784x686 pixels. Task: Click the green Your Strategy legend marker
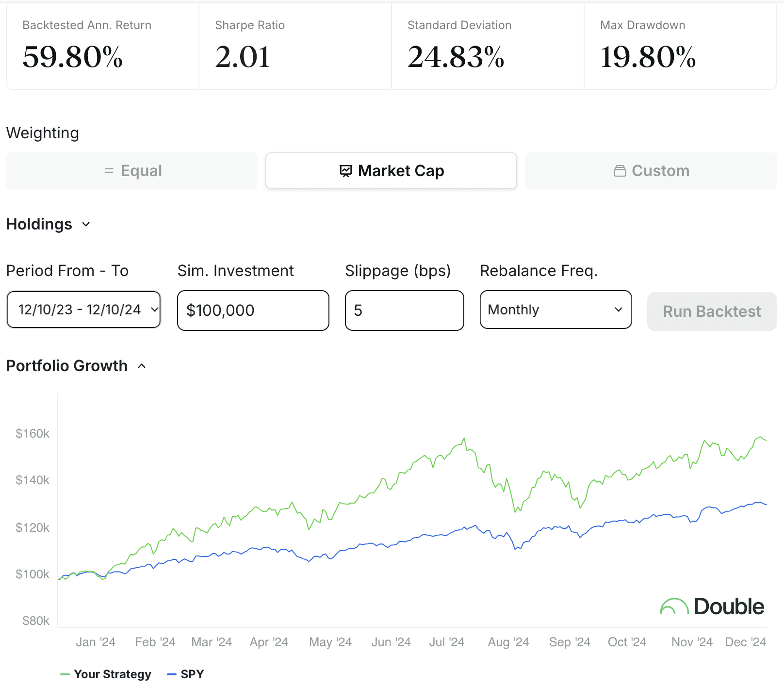click(x=65, y=674)
